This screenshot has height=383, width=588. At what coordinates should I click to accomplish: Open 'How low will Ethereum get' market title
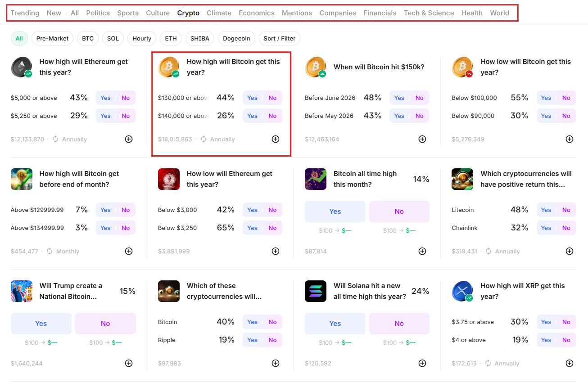point(229,179)
